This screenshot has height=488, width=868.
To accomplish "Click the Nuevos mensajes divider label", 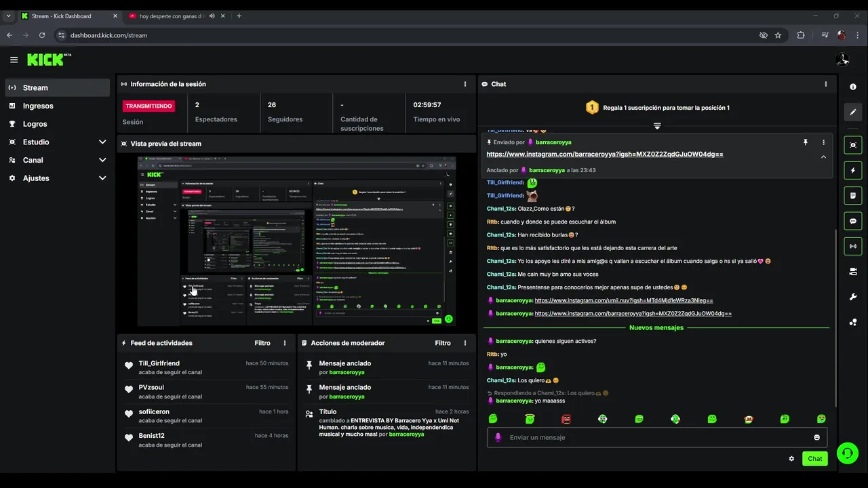I will pyautogui.click(x=656, y=327).
